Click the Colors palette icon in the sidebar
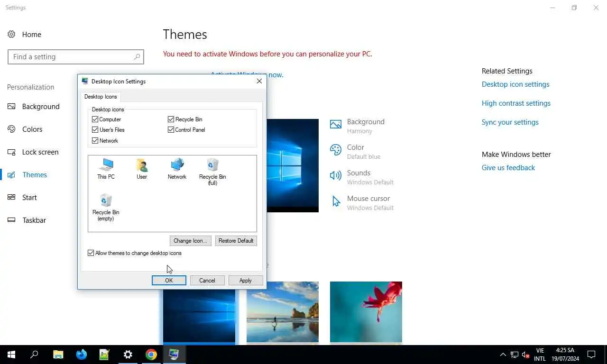Viewport: 607px width, 364px height. tap(12, 129)
